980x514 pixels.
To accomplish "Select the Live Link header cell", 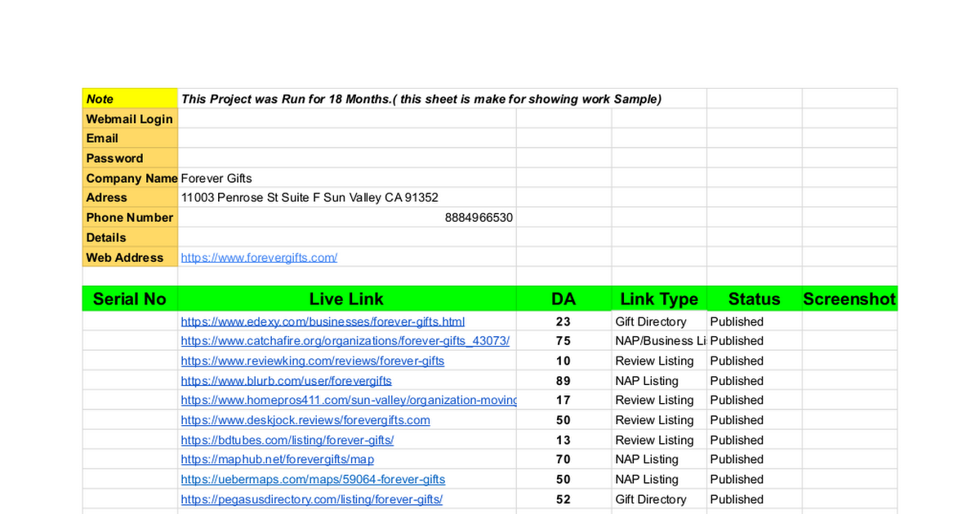I will tap(347, 299).
